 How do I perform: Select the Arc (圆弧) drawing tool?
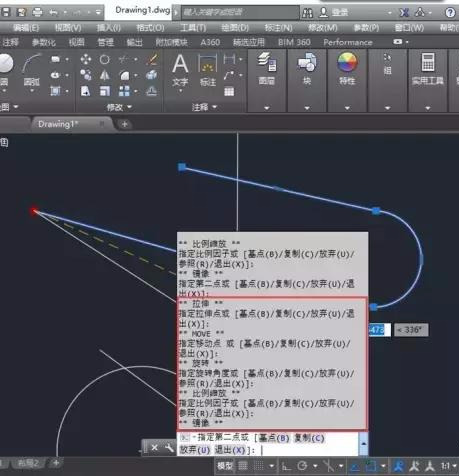pos(32,71)
